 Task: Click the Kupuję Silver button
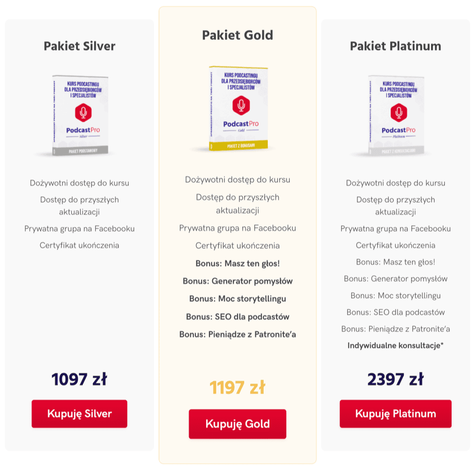coord(80,414)
